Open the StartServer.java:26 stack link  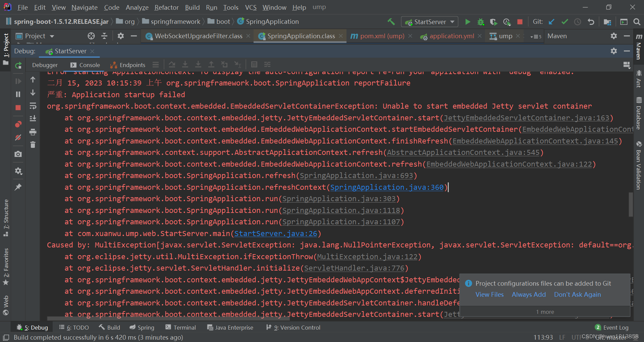point(276,234)
